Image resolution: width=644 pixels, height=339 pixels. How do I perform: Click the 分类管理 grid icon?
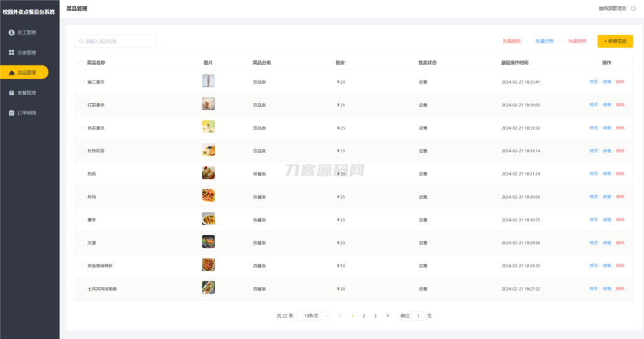(x=11, y=52)
